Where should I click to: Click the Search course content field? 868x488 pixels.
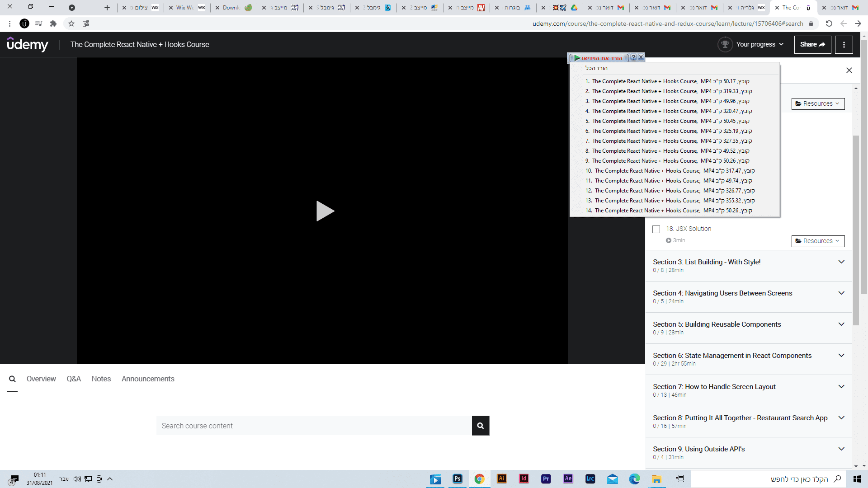point(314,426)
